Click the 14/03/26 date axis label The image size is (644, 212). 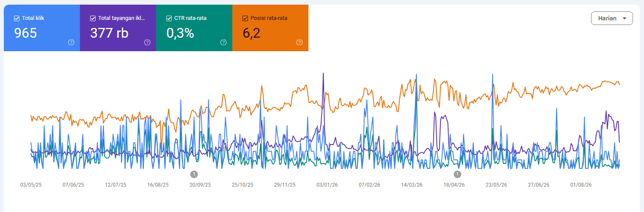point(412,185)
